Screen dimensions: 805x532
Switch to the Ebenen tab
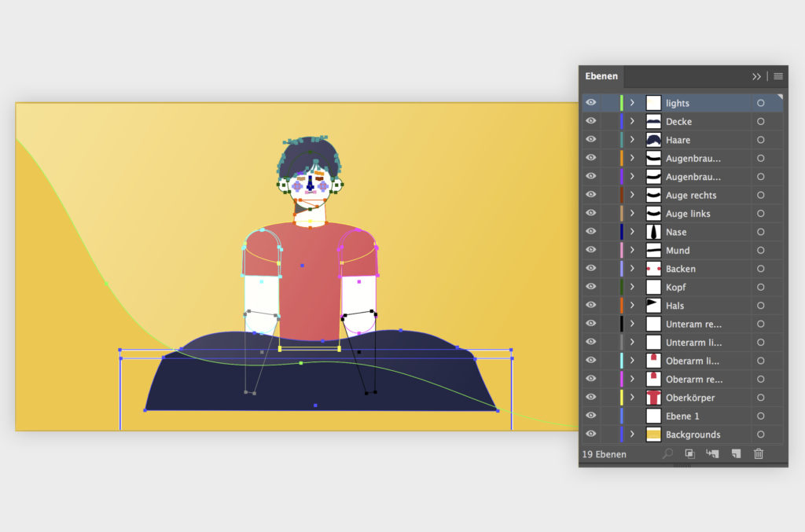tap(601, 76)
